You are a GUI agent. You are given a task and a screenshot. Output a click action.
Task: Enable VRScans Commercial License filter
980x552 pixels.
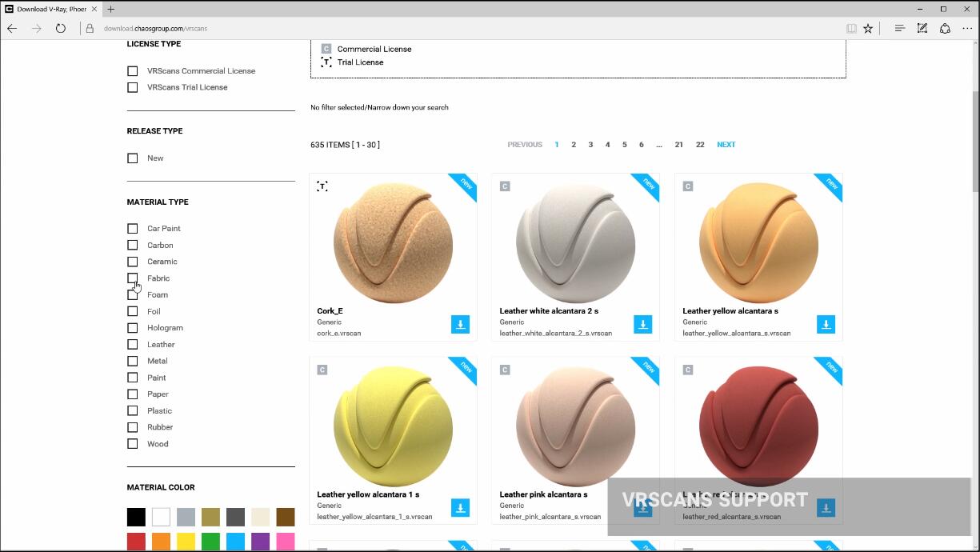133,71
